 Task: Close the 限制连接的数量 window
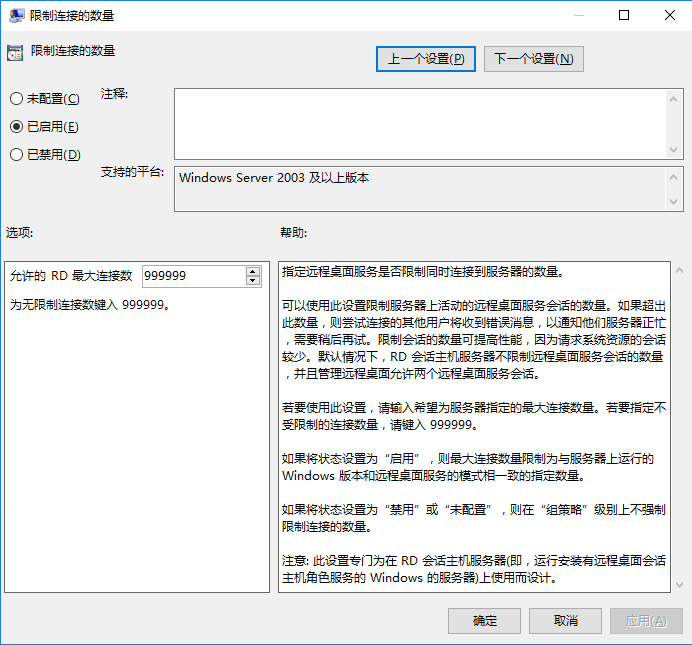coord(669,15)
